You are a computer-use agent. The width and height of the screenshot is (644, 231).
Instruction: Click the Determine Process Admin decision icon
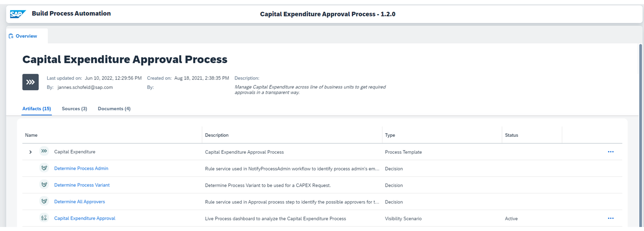click(44, 168)
